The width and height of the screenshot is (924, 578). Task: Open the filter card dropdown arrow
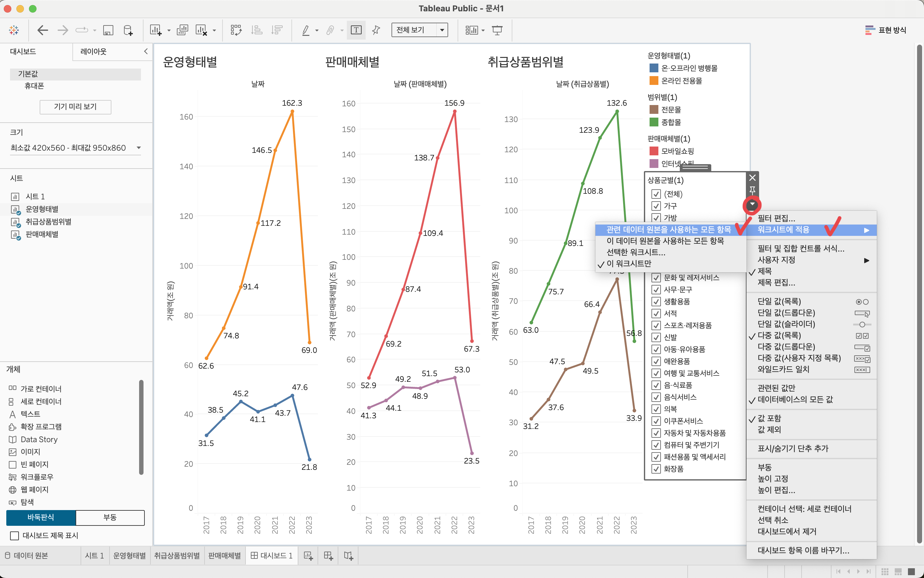752,204
